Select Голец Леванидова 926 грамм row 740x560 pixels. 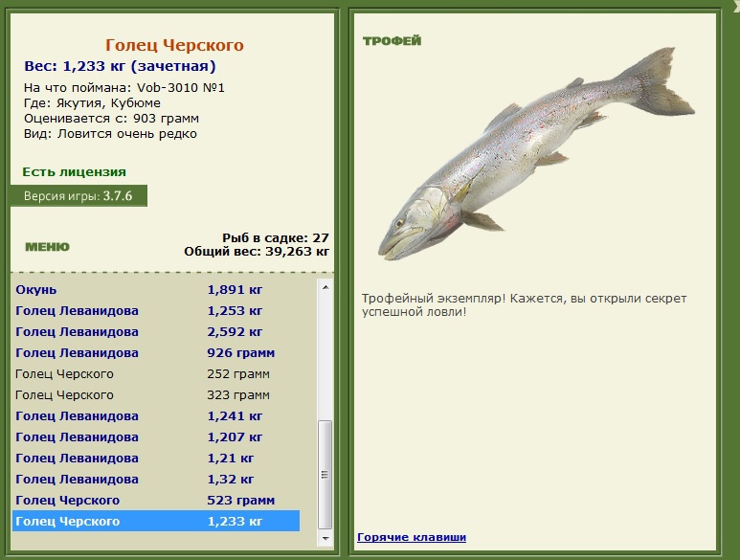[x=156, y=353]
